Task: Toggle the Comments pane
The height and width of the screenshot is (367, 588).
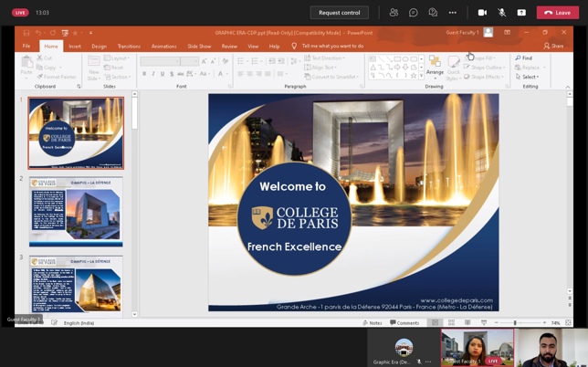Action: tap(404, 323)
